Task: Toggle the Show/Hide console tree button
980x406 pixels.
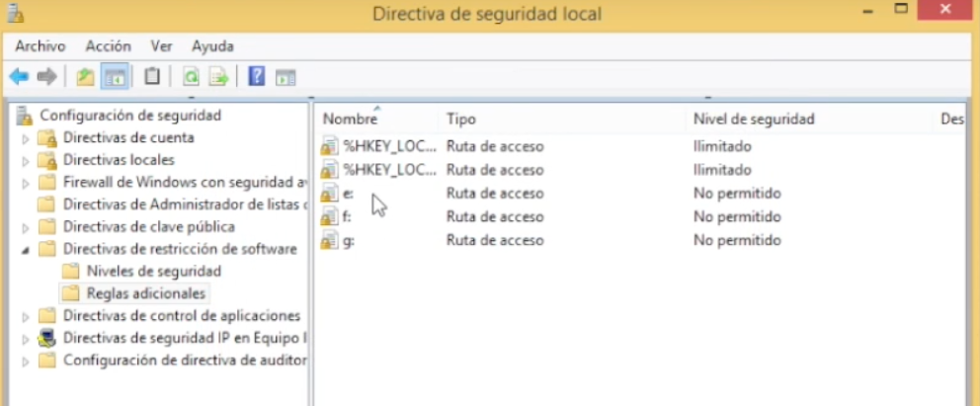Action: (115, 76)
